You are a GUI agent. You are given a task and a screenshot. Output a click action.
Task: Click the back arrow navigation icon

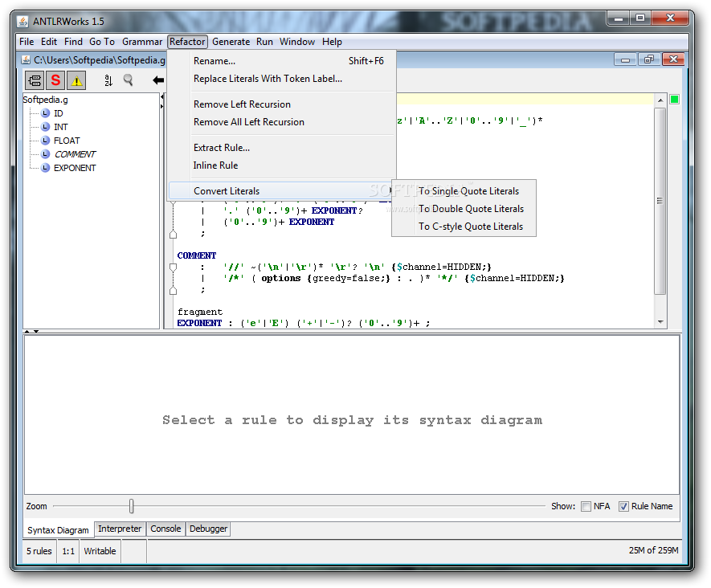click(158, 80)
